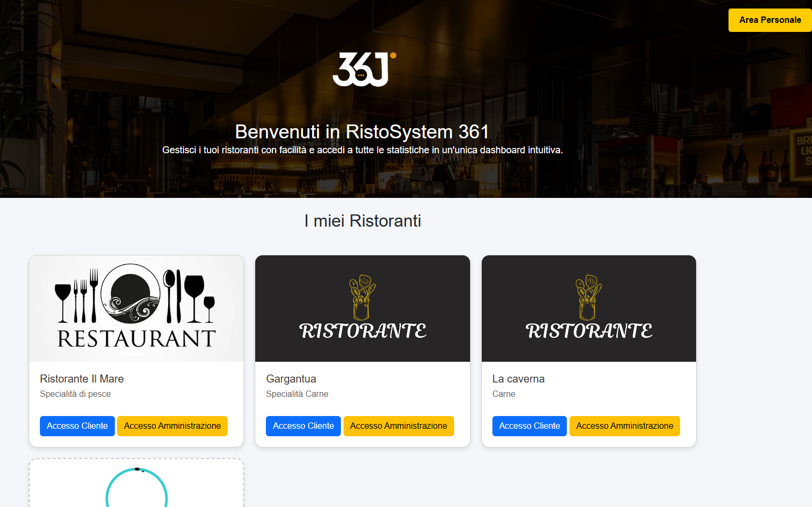Open Accesso Amministrazione for Gargantua
The width and height of the screenshot is (812, 507).
pyautogui.click(x=399, y=426)
